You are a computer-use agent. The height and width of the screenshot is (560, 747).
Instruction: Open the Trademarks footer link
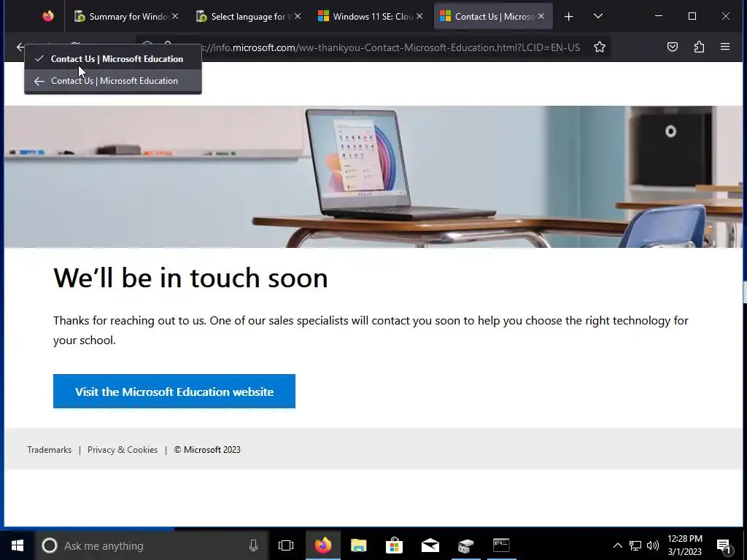pos(49,449)
